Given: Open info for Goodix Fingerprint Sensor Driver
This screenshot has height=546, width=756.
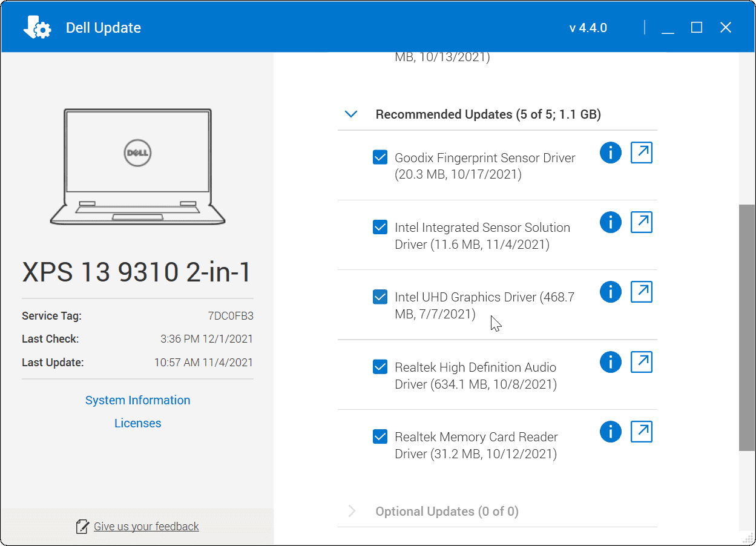Looking at the screenshot, I should click(x=610, y=153).
